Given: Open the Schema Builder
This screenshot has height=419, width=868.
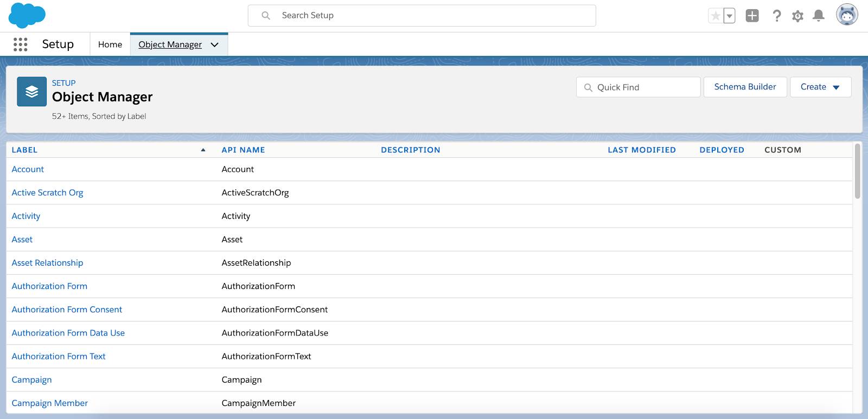Looking at the screenshot, I should [x=745, y=87].
